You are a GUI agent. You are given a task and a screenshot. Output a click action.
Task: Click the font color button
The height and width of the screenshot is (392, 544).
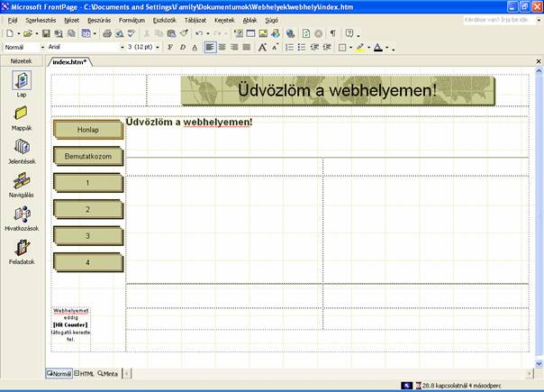[x=378, y=47]
